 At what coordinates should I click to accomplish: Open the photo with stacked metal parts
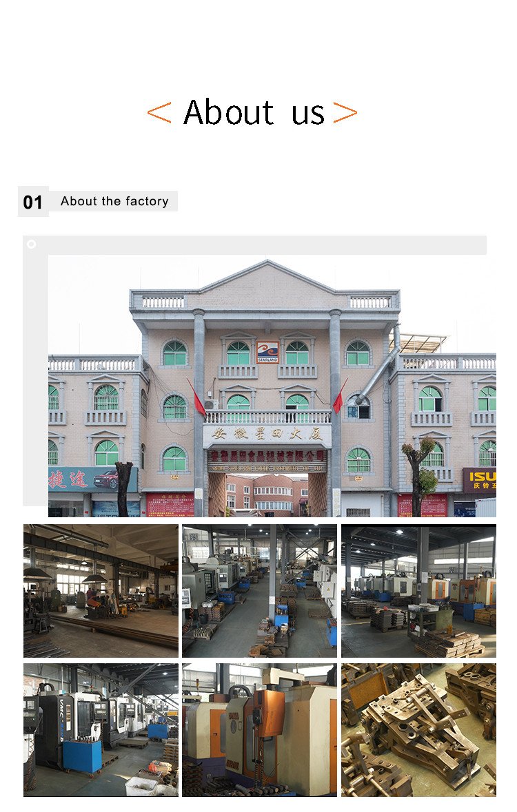418,591
